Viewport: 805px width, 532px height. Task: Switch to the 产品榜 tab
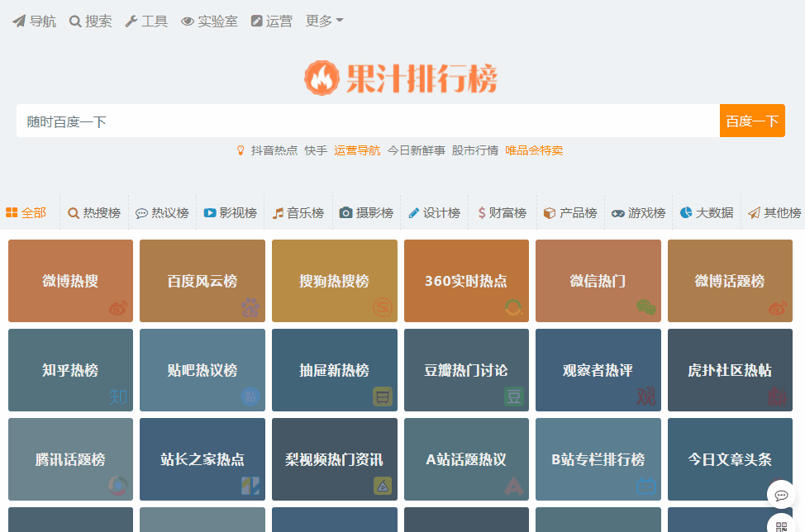570,212
